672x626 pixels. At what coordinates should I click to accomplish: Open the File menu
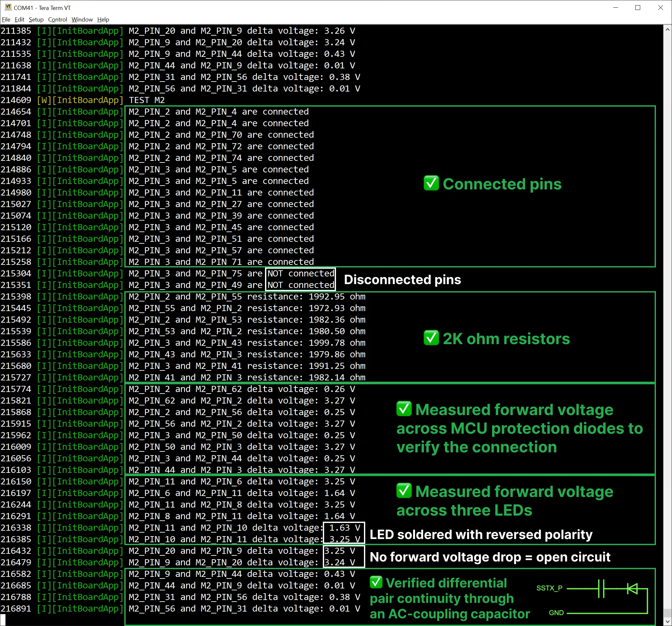6,20
